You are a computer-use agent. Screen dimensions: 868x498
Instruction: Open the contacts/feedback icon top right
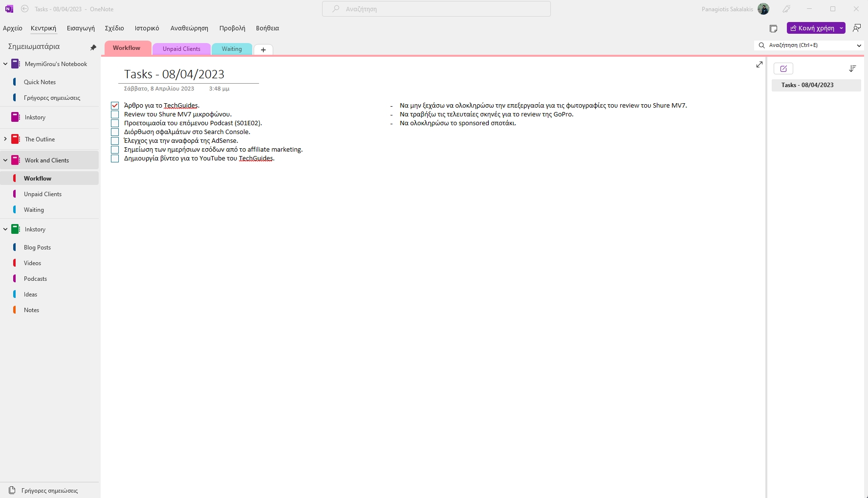857,28
